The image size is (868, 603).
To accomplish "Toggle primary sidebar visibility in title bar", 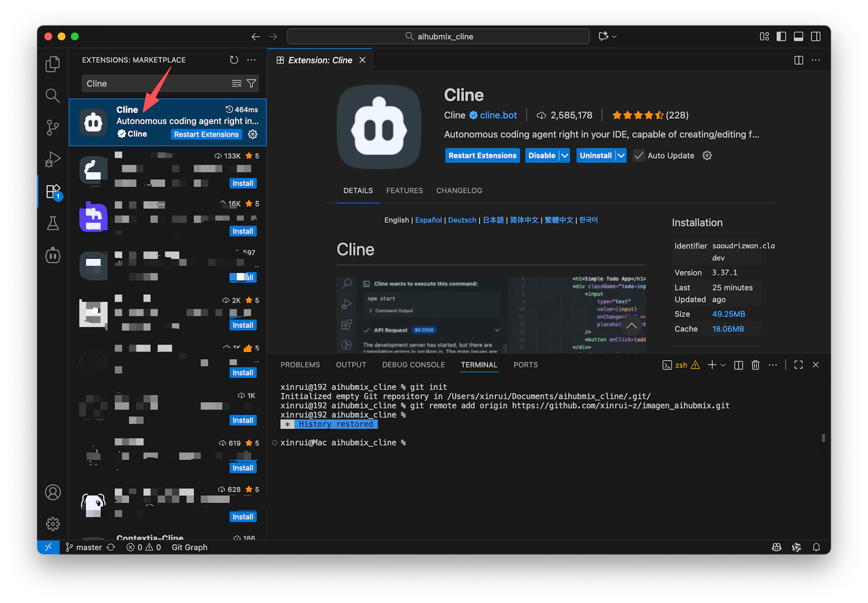I will pos(781,36).
